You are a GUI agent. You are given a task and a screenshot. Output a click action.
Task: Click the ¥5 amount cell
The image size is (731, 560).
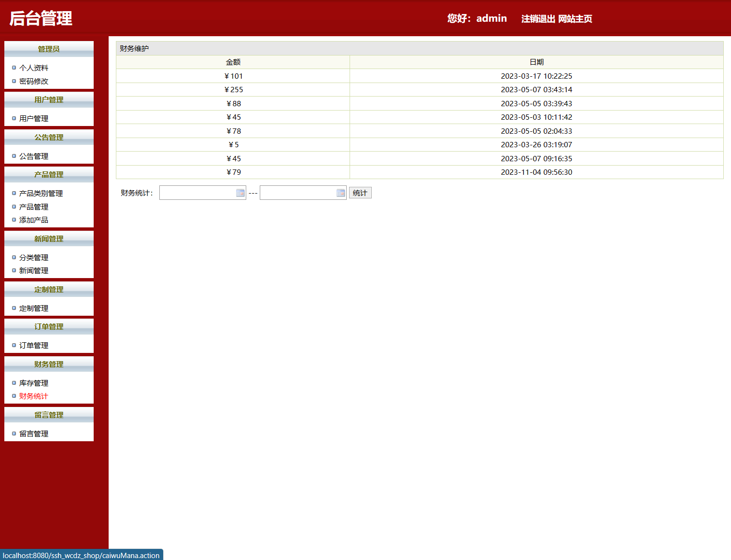[x=233, y=145]
